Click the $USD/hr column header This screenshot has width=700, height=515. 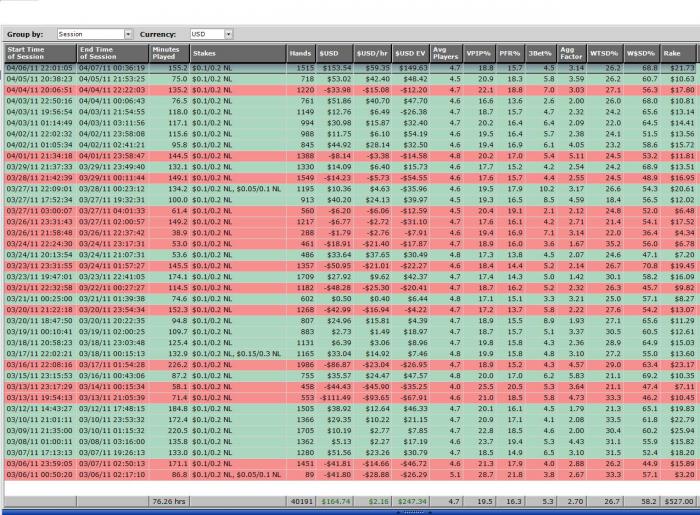pos(372,53)
